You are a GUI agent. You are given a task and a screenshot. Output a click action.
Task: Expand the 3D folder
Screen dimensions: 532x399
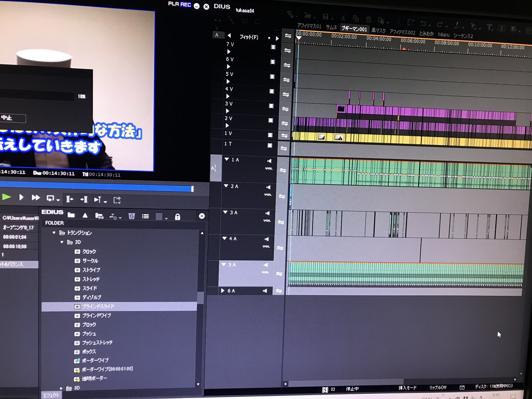[x=61, y=388]
